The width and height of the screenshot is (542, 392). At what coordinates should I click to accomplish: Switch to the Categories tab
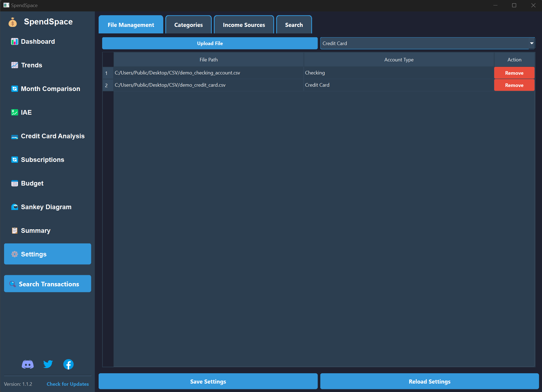tap(188, 25)
